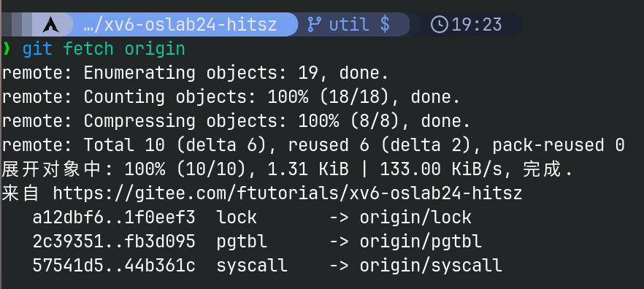The image size is (644, 289).
Task: Click commit range a12dbf6..1f0eef3
Action: pyautogui.click(x=114, y=217)
